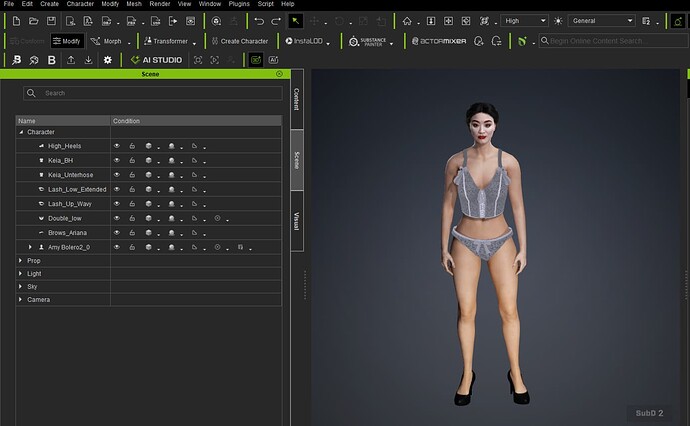Click the Create Character button
690x426 pixels.
point(240,41)
